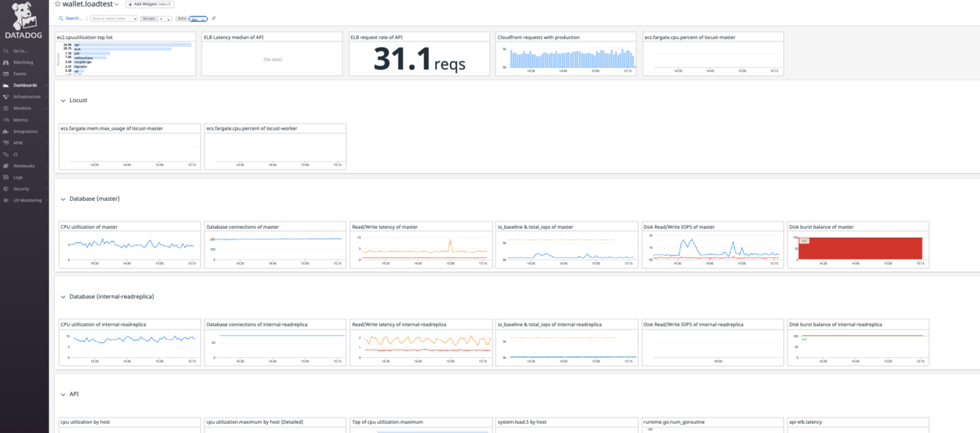This screenshot has height=433, width=980.
Task: Open Watchdog from the sidebar
Action: coord(21,62)
